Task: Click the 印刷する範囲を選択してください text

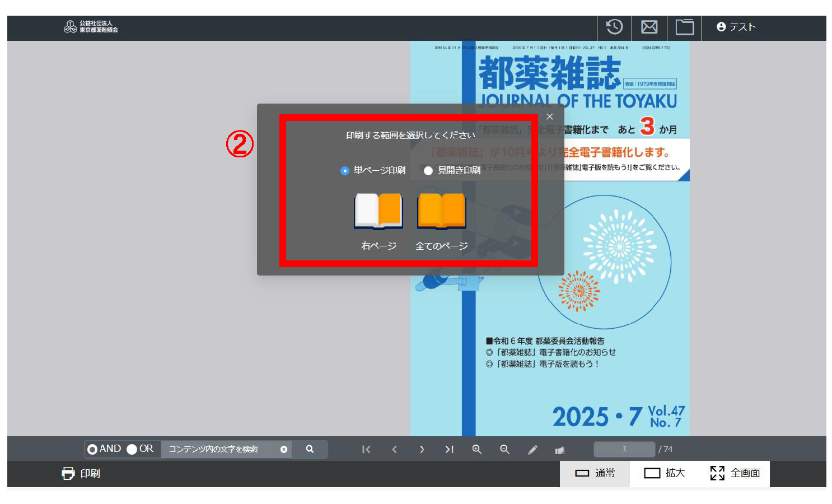Action: point(410,135)
